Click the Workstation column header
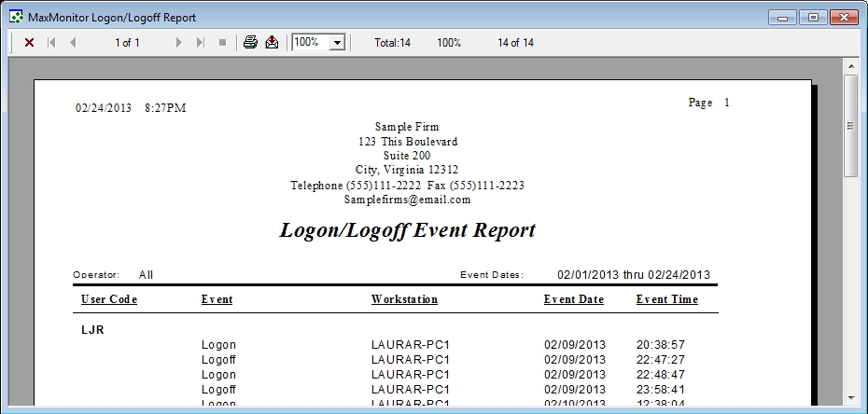 [404, 299]
